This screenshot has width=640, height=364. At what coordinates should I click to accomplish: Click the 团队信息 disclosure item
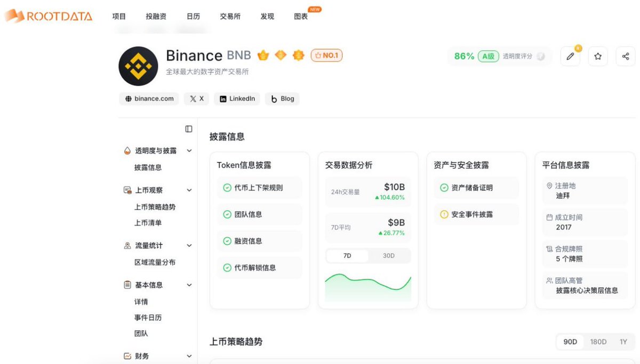click(x=259, y=214)
